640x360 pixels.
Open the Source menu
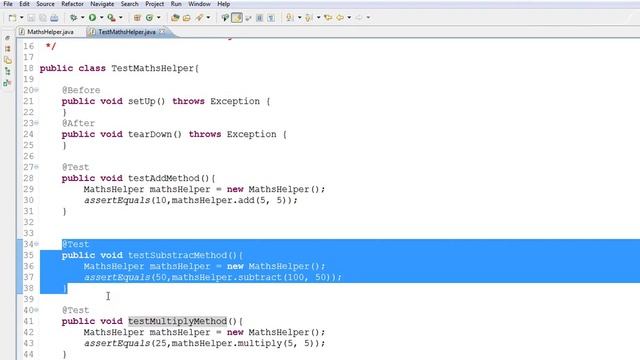click(x=45, y=4)
